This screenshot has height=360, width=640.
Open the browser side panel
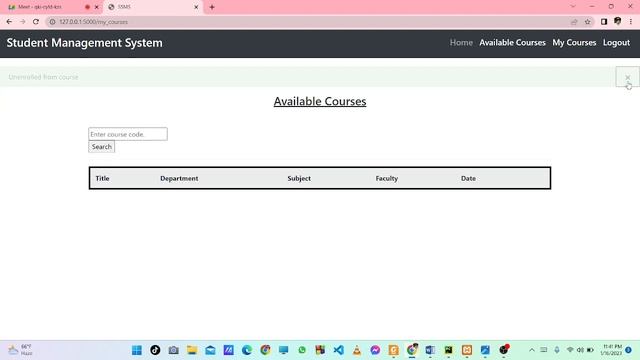604,22
